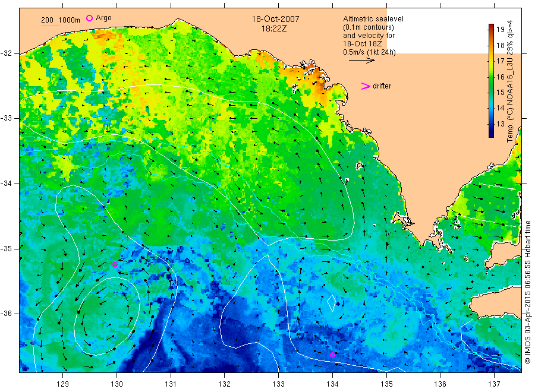Click the color bar tick label 13
Viewport: 535px width, 392px height.
pyautogui.click(x=500, y=124)
